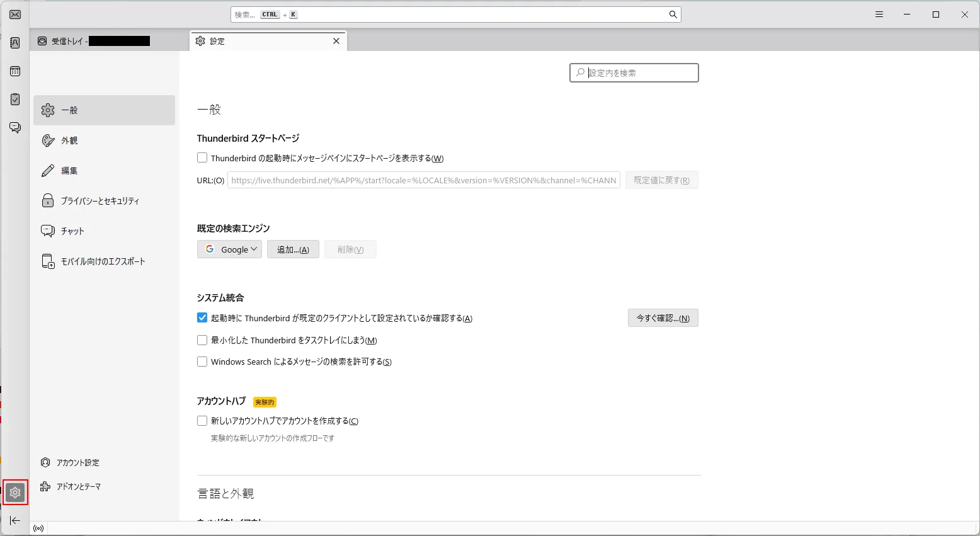Open the hamburger application menu
980x536 pixels.
pyautogui.click(x=879, y=14)
